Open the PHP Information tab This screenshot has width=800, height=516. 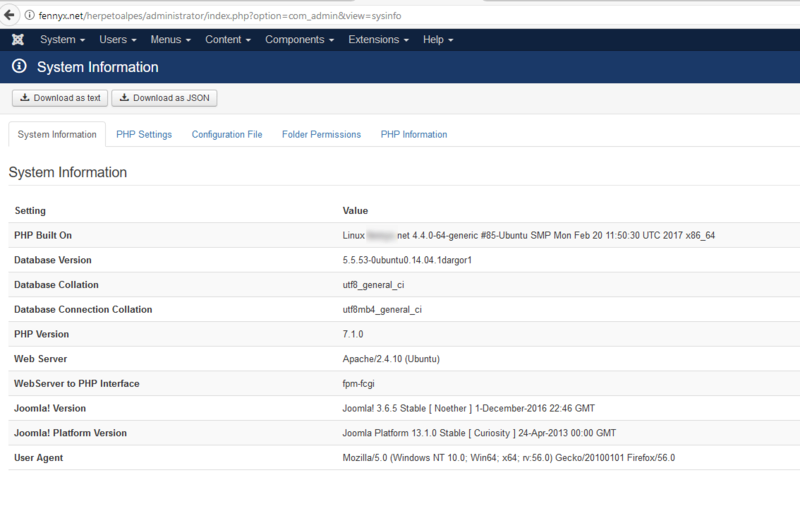[414, 134]
